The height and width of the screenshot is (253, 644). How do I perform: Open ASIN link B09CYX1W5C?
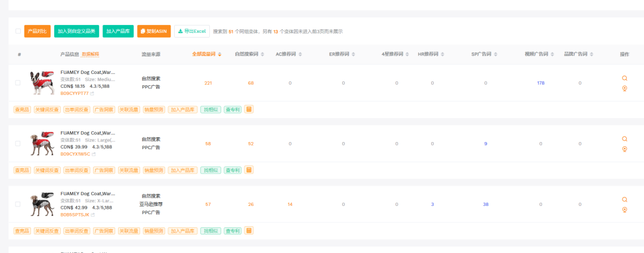click(75, 155)
